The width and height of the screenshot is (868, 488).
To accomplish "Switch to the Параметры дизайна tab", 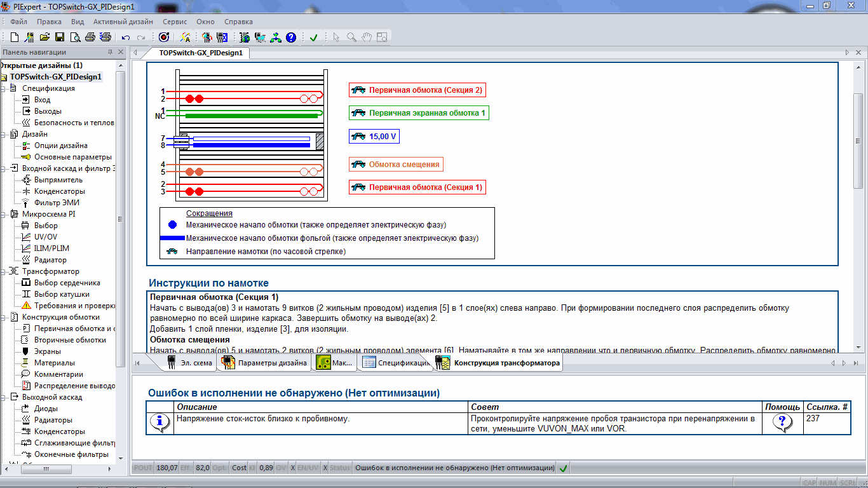I will coord(264,363).
